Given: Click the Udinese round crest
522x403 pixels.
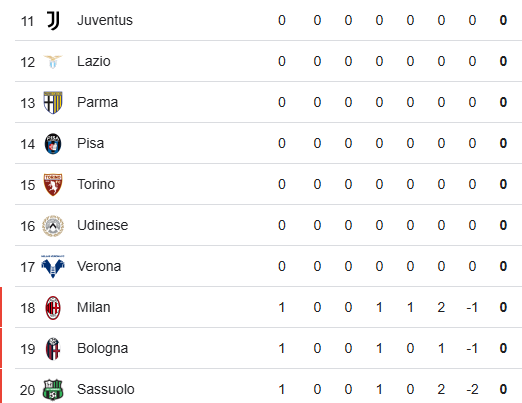Looking at the screenshot, I should pyautogui.click(x=53, y=226).
